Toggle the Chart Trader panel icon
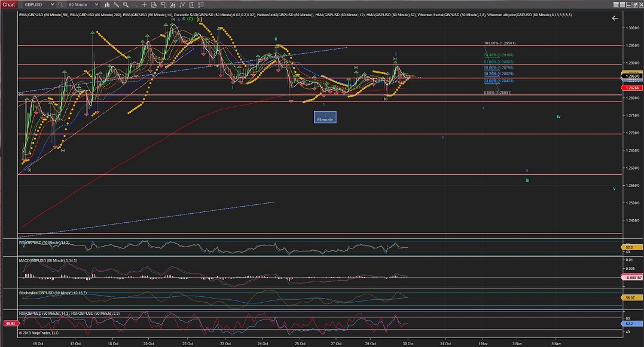This screenshot has width=644, height=347. [x=163, y=5]
